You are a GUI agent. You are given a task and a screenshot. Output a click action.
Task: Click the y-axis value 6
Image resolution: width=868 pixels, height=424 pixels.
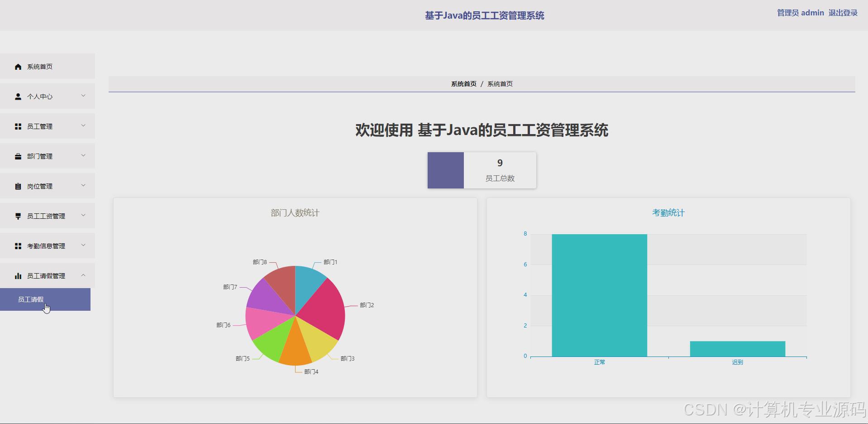(x=525, y=265)
